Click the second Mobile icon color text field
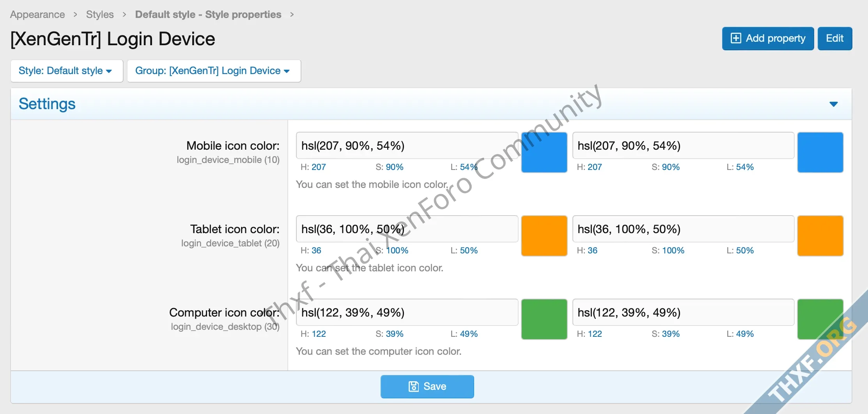 pos(683,146)
